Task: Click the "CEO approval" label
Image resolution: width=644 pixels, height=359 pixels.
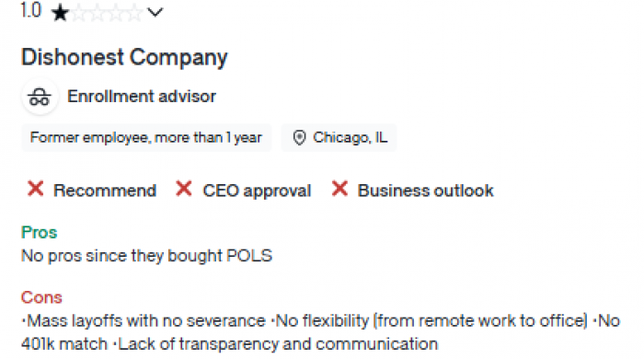Action: pos(257,191)
